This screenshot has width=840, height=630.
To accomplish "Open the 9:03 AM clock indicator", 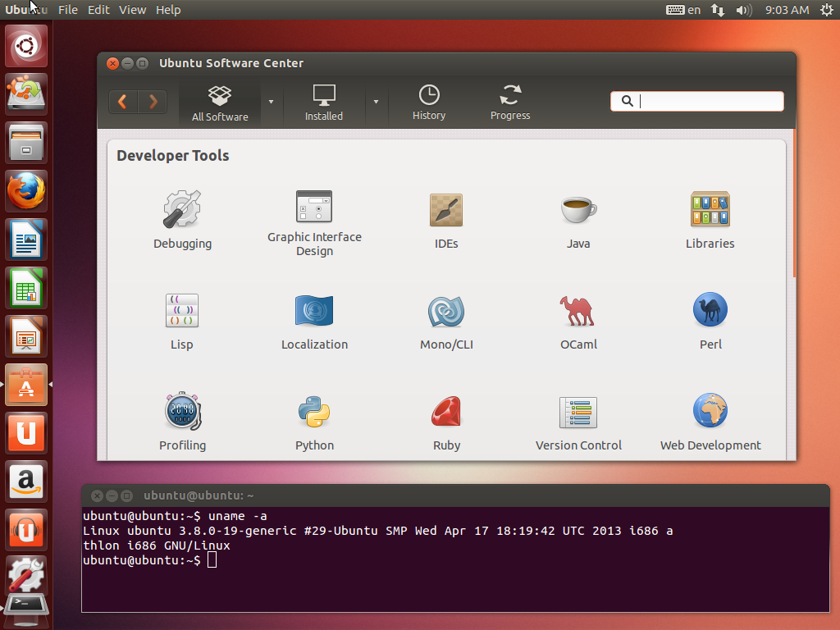I will point(787,10).
